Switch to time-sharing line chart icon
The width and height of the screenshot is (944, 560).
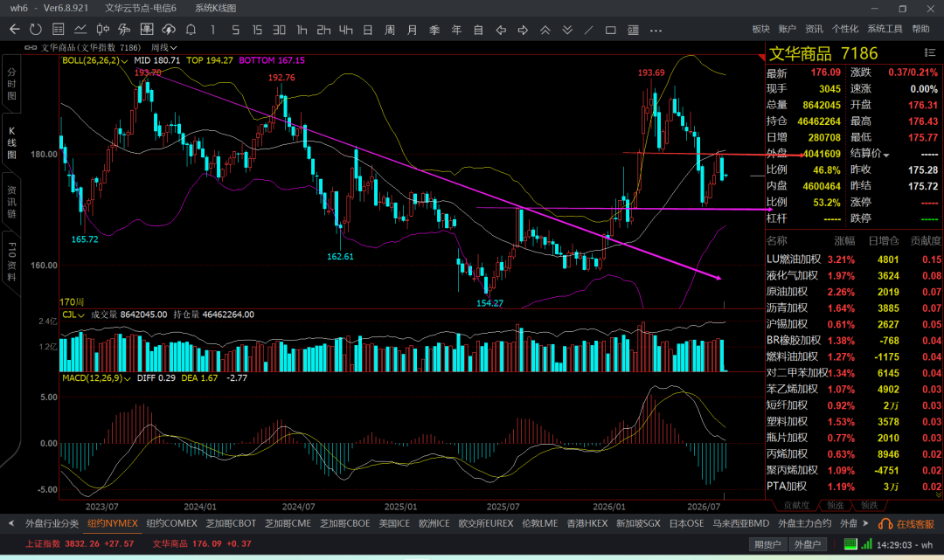tap(80, 30)
